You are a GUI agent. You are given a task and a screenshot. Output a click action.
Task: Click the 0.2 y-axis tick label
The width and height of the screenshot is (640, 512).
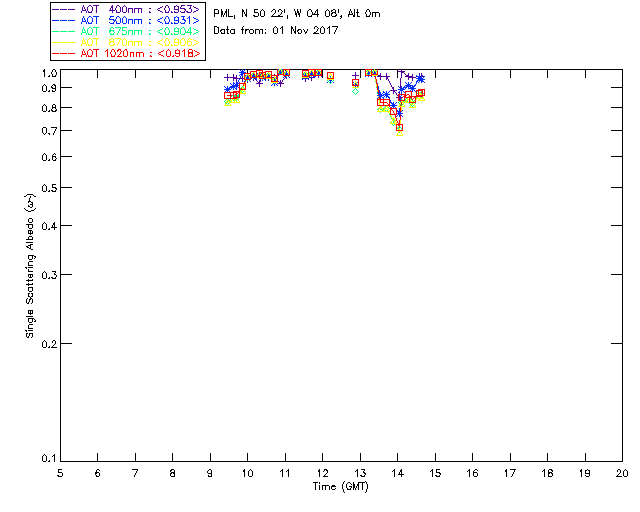tap(49, 344)
